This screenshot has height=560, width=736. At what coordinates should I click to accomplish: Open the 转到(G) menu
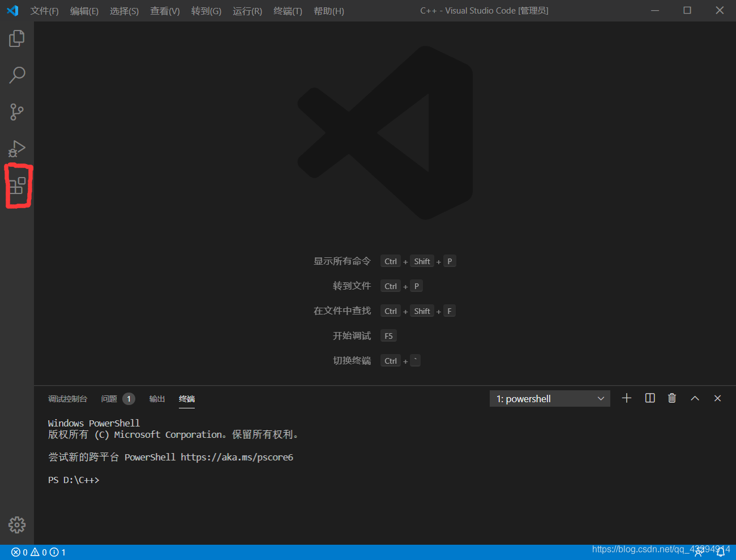[206, 11]
